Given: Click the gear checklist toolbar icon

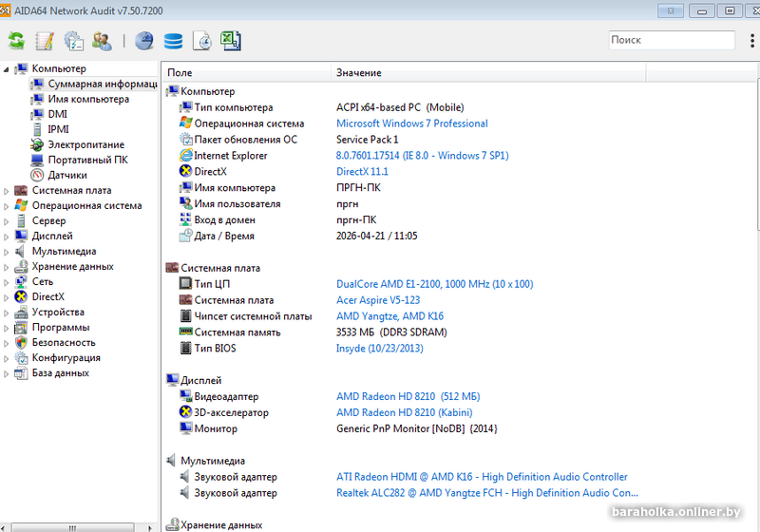Looking at the screenshot, I should [74, 41].
